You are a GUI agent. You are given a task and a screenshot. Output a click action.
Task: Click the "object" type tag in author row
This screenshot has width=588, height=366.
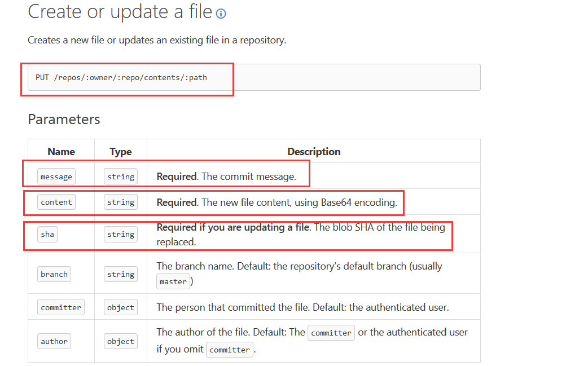[121, 341]
